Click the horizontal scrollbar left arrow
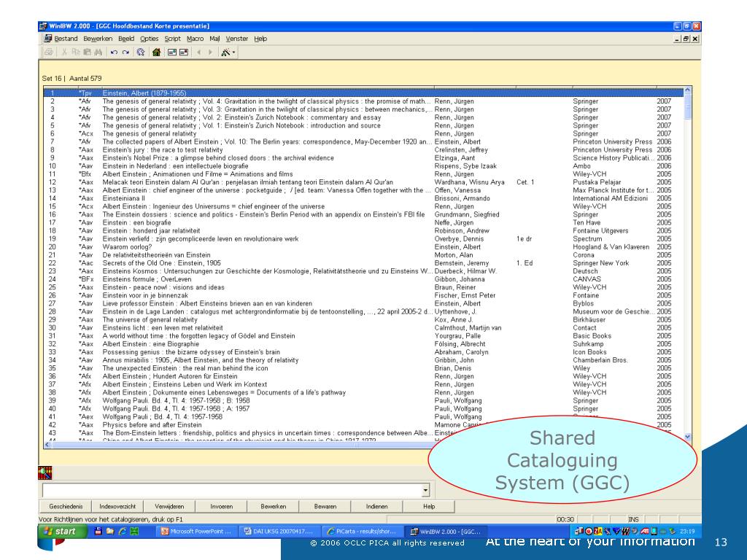This screenshot has height=560, width=747. coord(47,444)
